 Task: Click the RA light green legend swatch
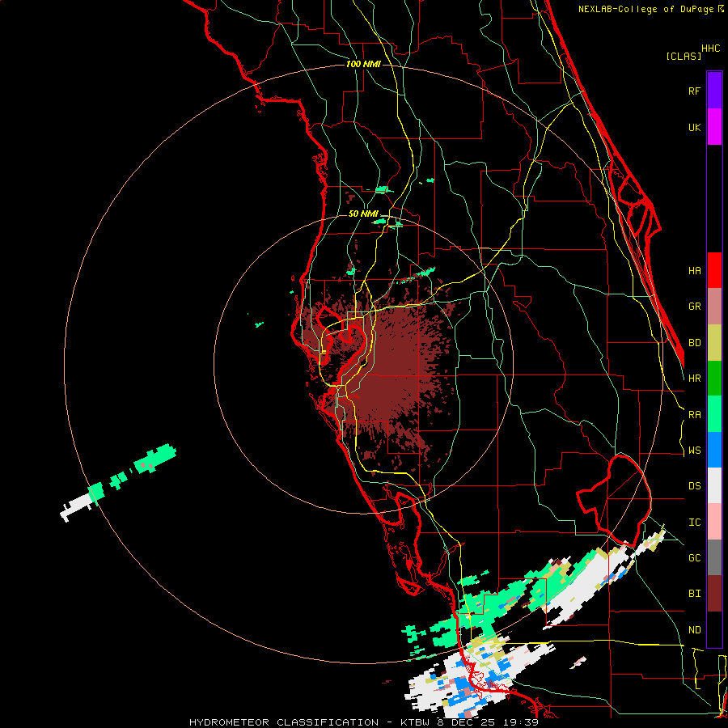click(714, 414)
